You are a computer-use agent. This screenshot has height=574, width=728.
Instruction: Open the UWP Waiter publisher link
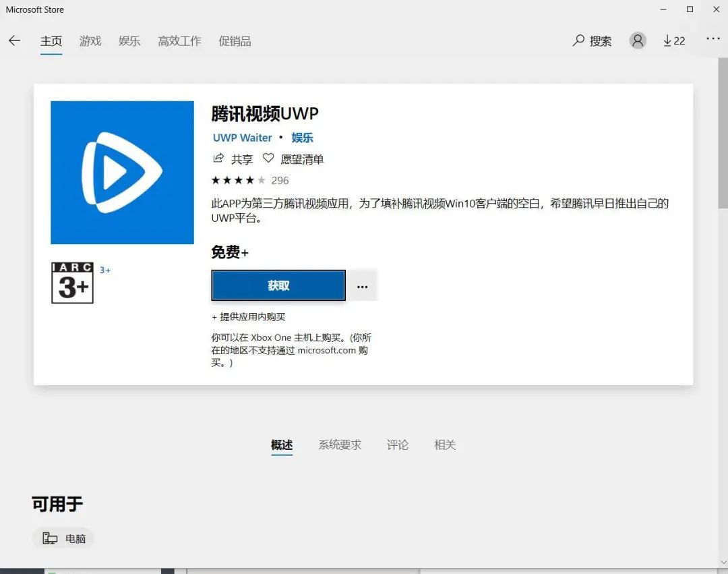point(242,138)
